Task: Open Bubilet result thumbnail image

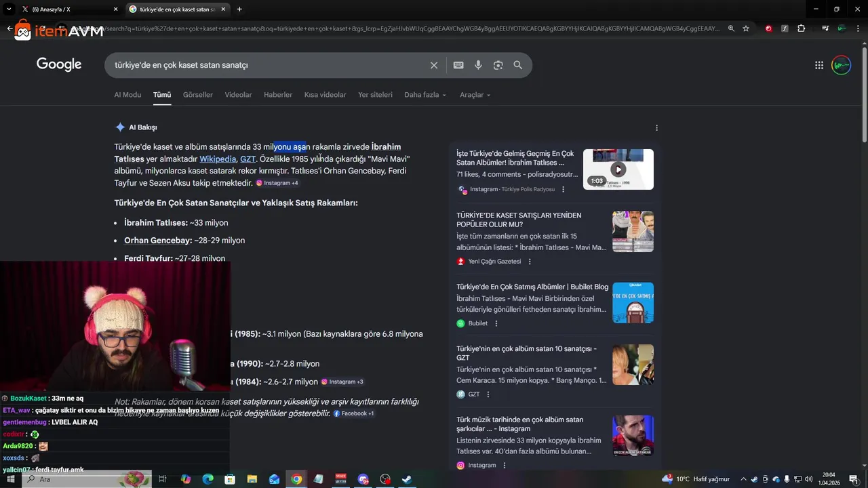Action: [x=633, y=302]
